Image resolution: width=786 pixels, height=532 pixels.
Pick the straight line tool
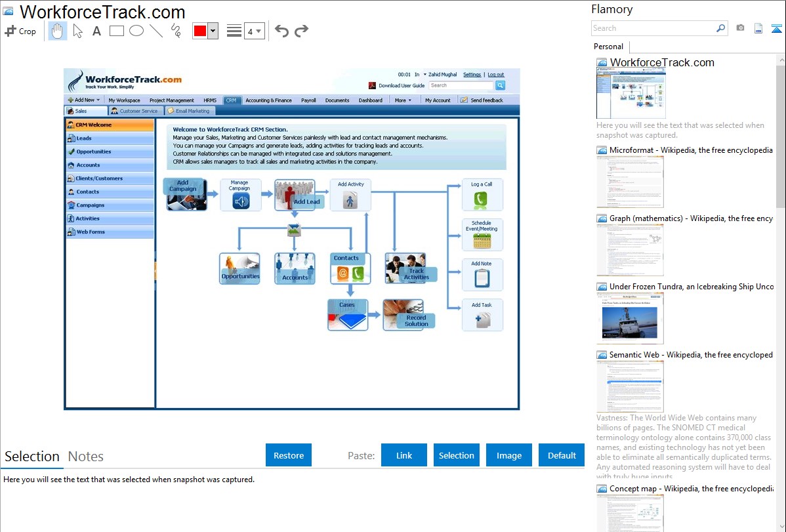click(x=156, y=31)
